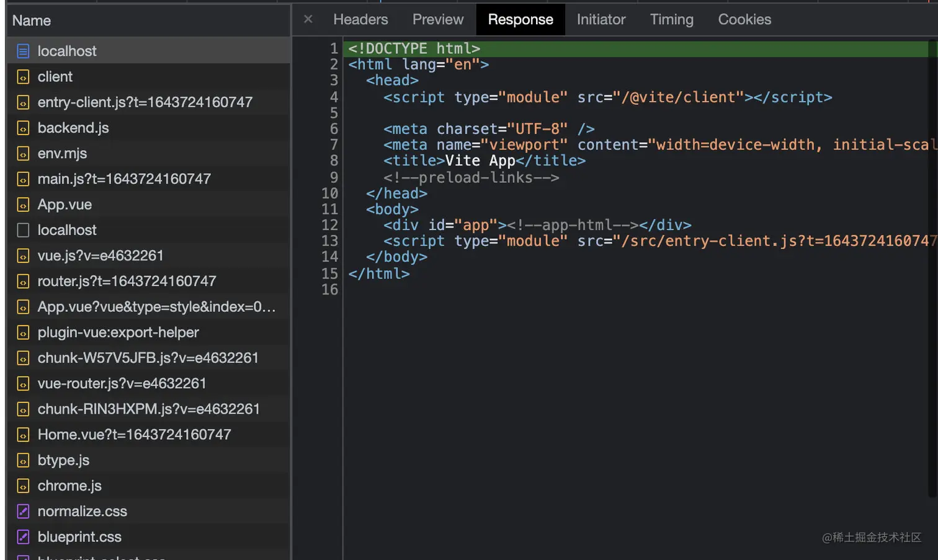This screenshot has width=938, height=560.
Task: Select the Response tab
Action: (520, 19)
